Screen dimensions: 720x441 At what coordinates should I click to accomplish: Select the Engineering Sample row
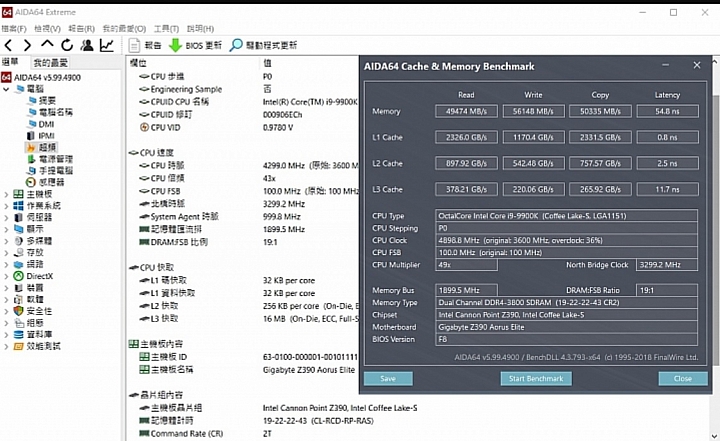[x=243, y=89]
